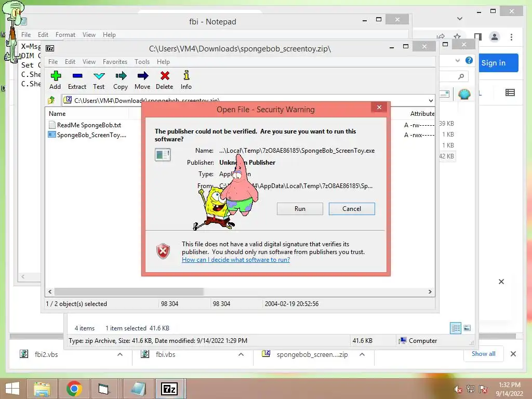Switch to the 7-Zip taskbar button

[169, 389]
